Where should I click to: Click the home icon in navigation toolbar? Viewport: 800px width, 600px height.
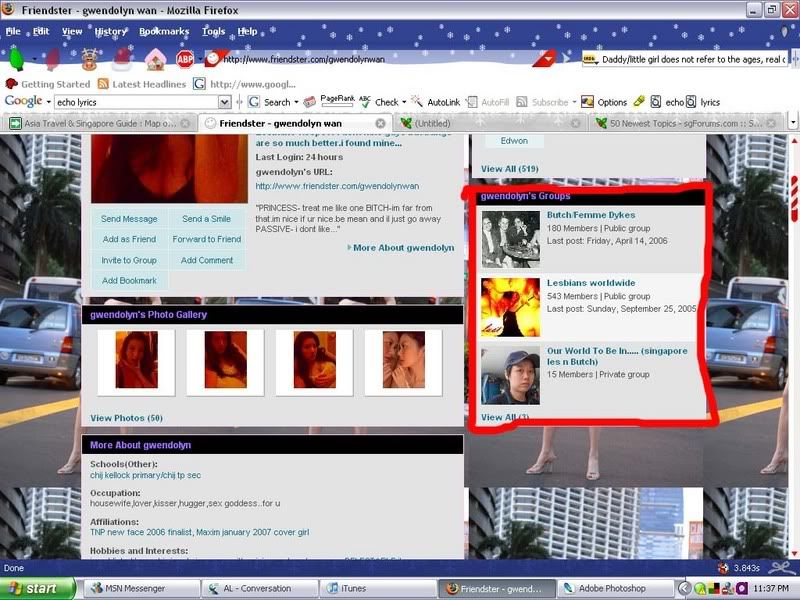point(155,59)
